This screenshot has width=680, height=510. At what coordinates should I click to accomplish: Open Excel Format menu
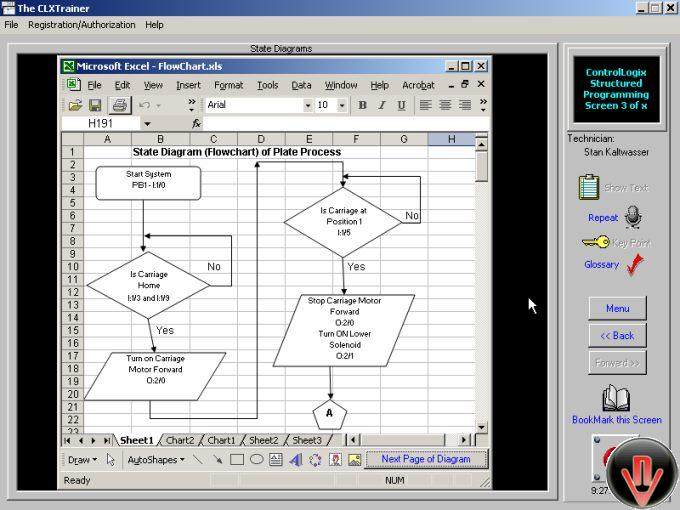point(229,85)
